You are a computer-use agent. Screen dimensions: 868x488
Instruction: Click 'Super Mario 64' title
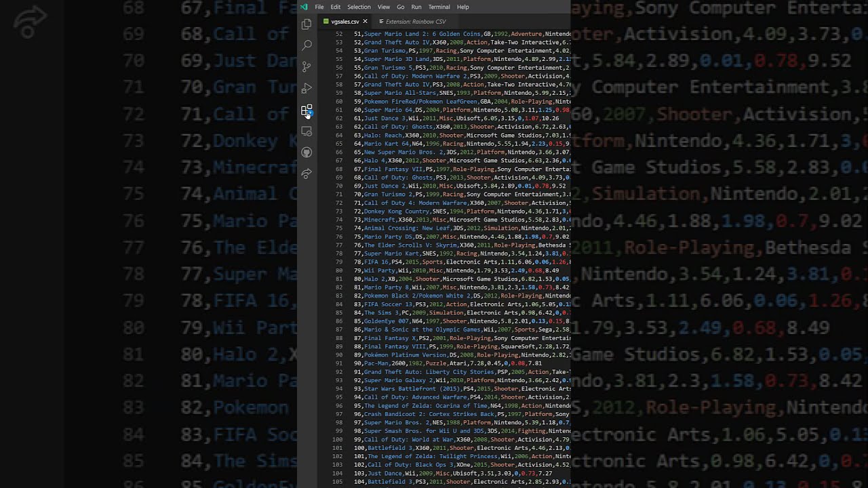pos(388,110)
